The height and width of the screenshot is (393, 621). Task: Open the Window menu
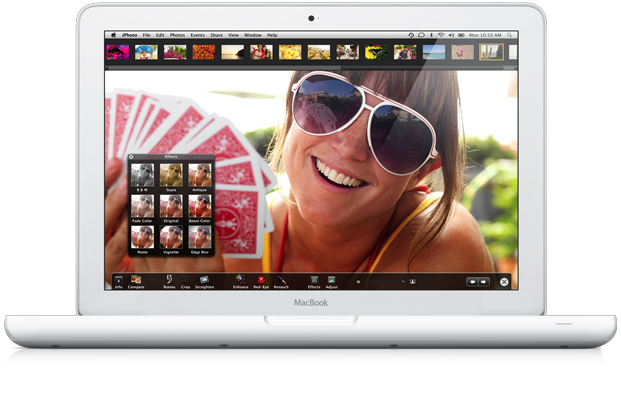253,35
